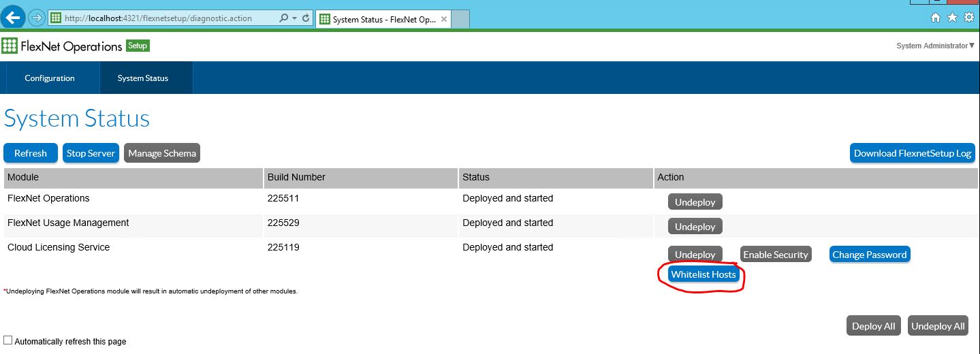The height and width of the screenshot is (354, 980).
Task: Undeploy the Cloud Licensing Service module
Action: 695,254
